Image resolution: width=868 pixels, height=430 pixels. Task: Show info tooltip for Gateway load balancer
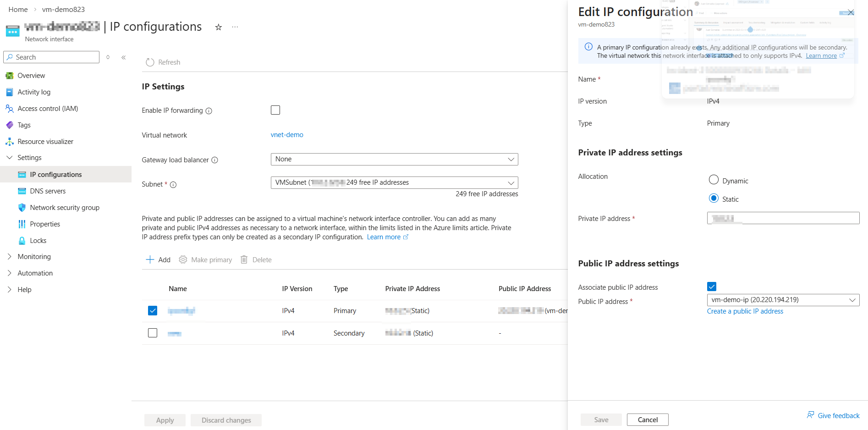(215, 160)
